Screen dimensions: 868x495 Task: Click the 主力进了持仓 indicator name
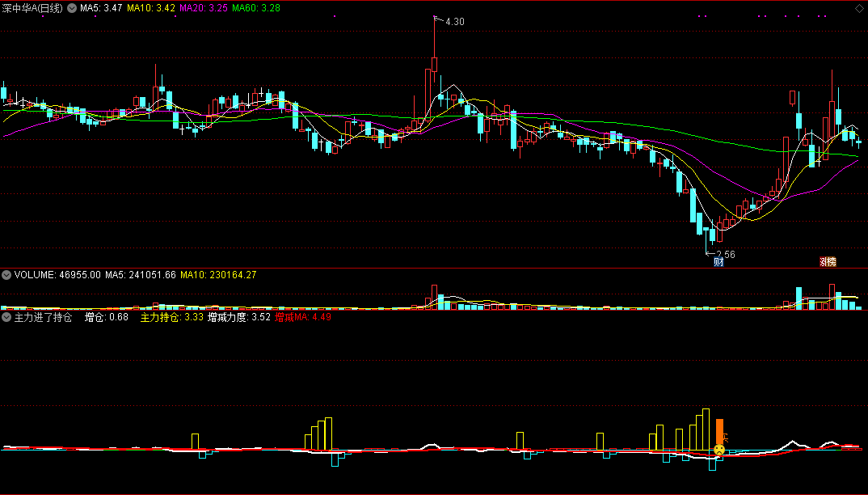43,318
